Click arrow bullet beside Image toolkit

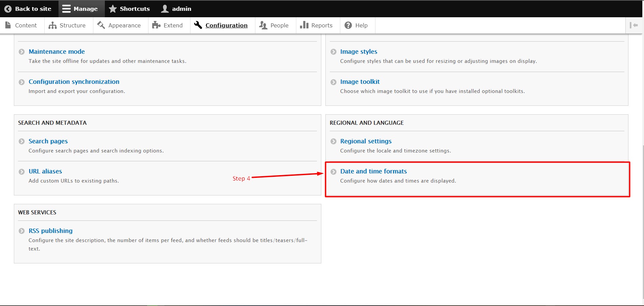(x=333, y=82)
